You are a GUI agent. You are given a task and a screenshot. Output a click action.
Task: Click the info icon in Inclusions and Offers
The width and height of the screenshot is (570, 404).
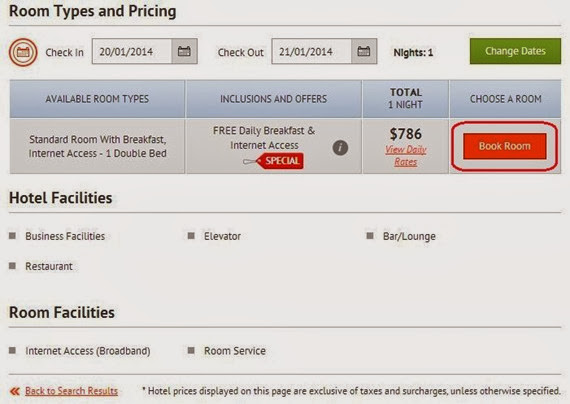[x=340, y=148]
